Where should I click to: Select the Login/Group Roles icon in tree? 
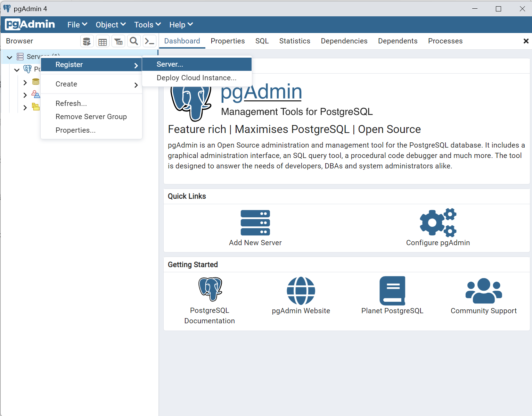(36, 94)
